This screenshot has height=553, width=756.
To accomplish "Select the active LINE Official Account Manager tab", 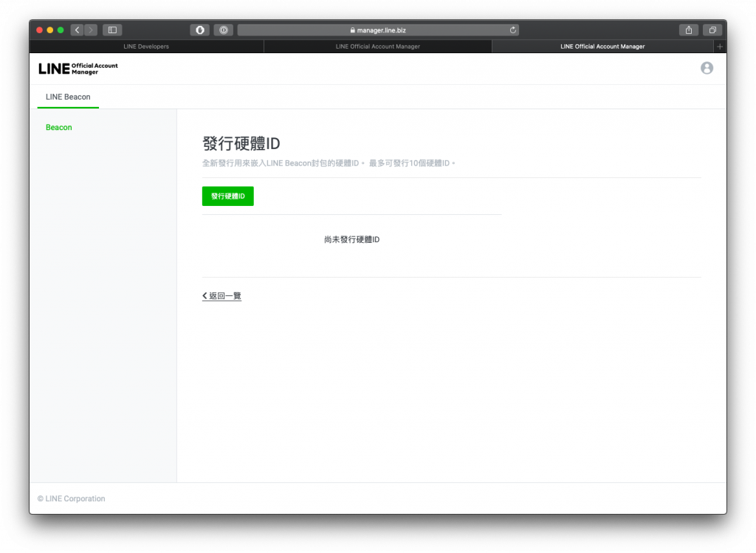I will [x=602, y=47].
